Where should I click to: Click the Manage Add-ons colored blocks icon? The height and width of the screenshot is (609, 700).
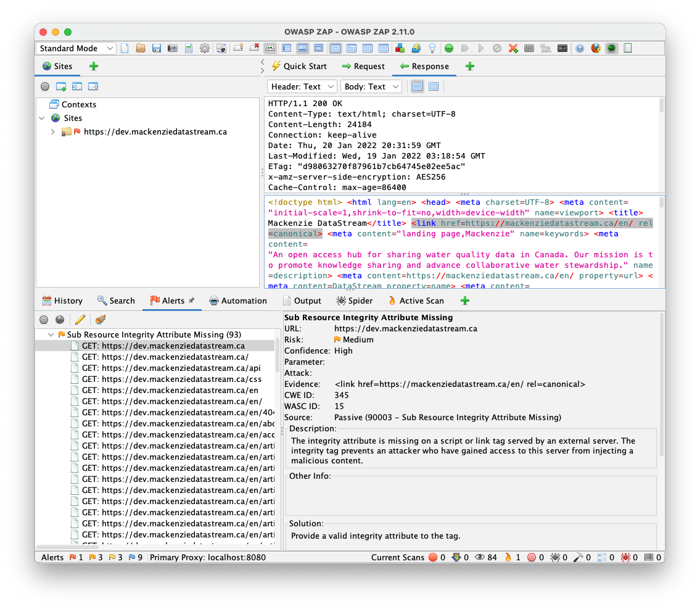coord(400,48)
